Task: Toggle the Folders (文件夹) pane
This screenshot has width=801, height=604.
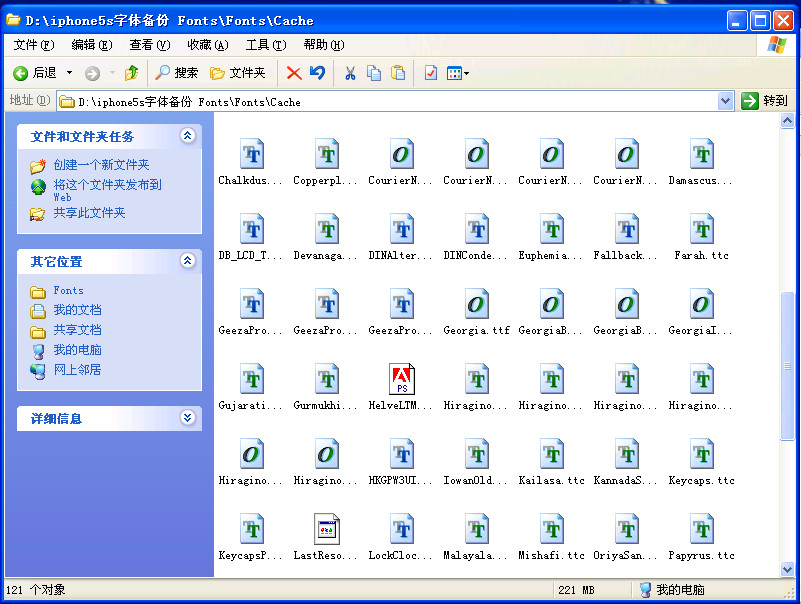Action: tap(238, 73)
